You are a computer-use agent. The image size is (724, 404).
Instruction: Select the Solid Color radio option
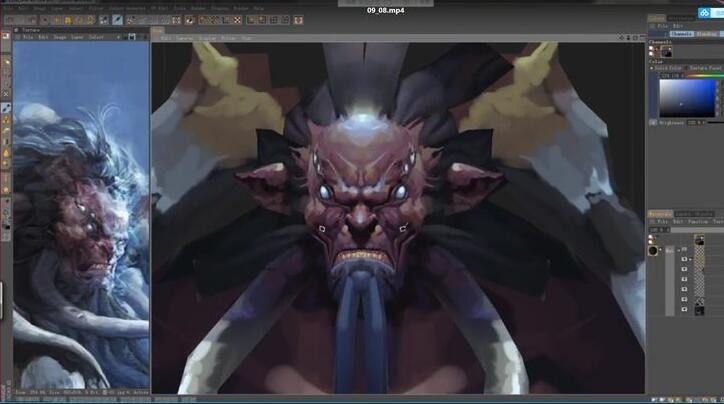click(x=651, y=68)
